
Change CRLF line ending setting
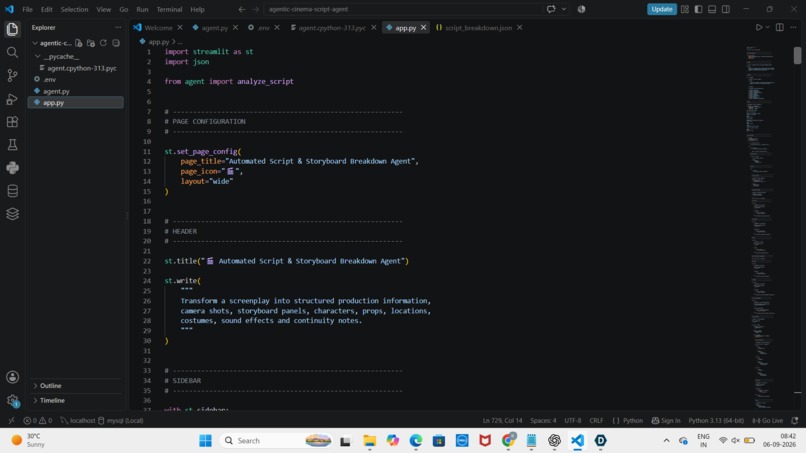(596, 421)
